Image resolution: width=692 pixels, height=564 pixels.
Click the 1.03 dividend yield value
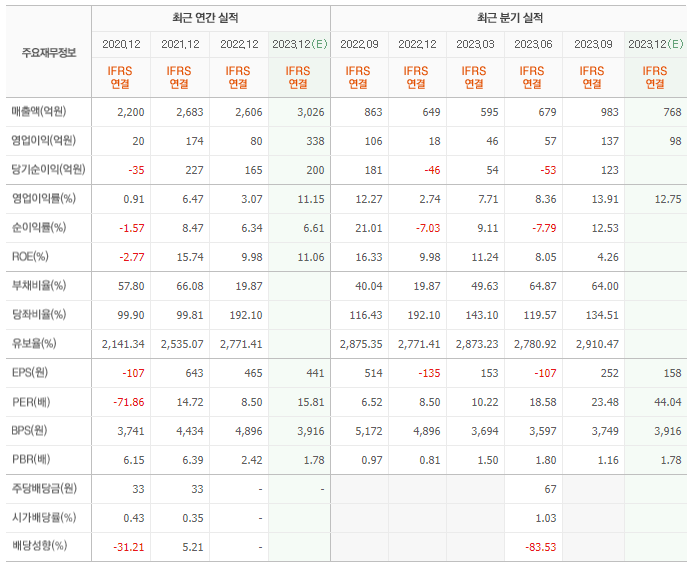[x=545, y=518]
